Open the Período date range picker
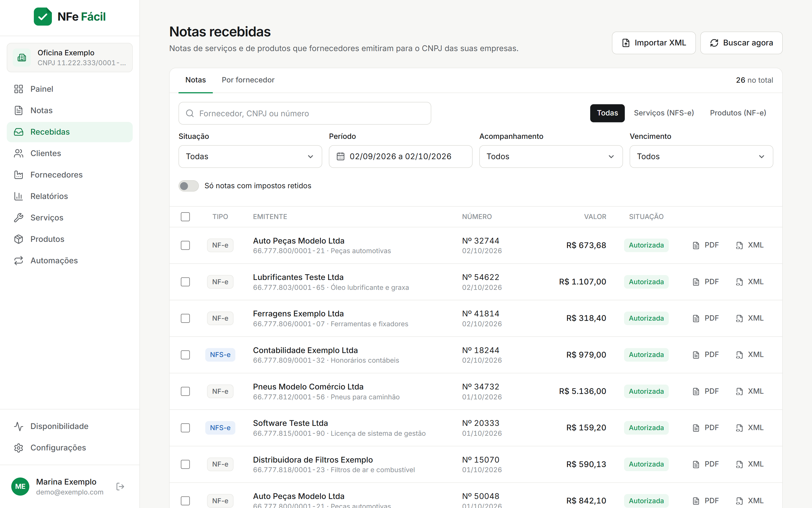This screenshot has height=508, width=812. point(400,157)
